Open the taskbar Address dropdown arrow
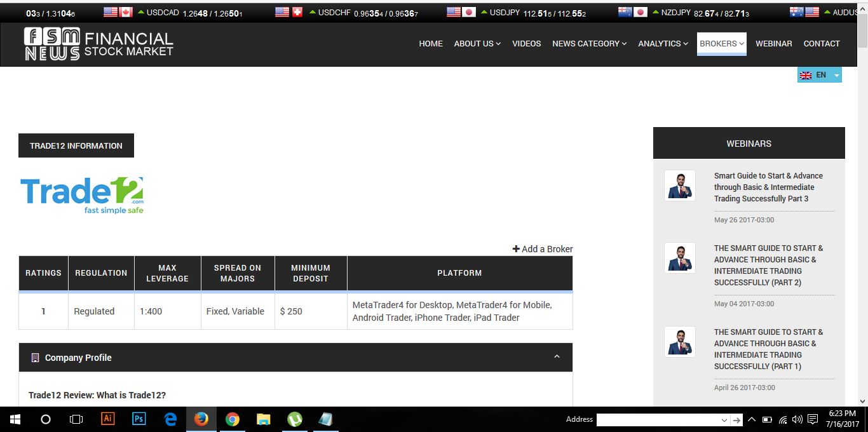The width and height of the screenshot is (868, 432). tap(724, 420)
